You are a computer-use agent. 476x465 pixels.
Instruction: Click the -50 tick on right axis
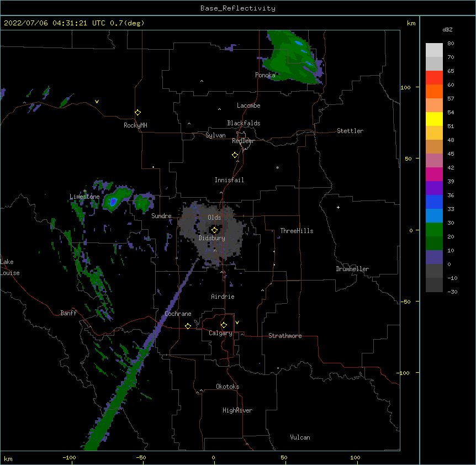[x=405, y=302]
